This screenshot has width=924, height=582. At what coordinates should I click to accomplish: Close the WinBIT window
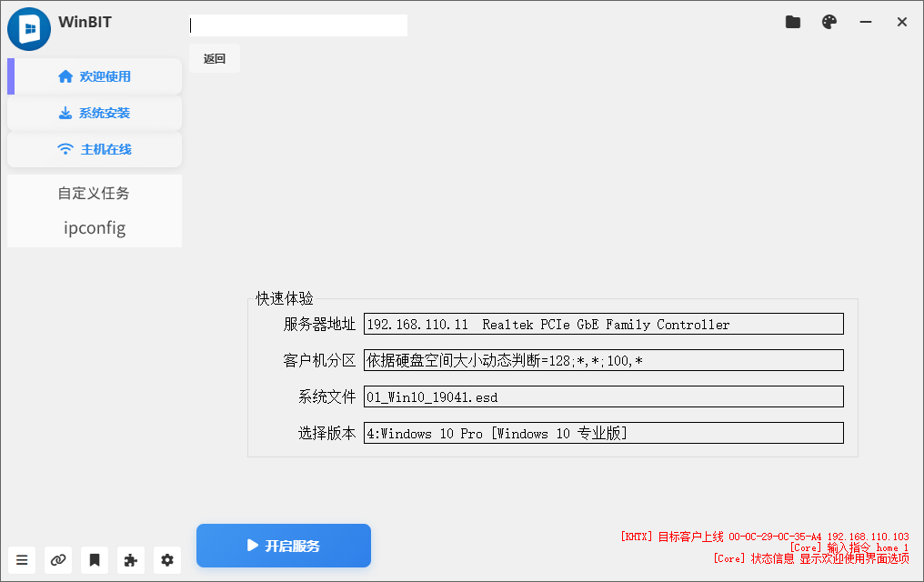pos(901,23)
